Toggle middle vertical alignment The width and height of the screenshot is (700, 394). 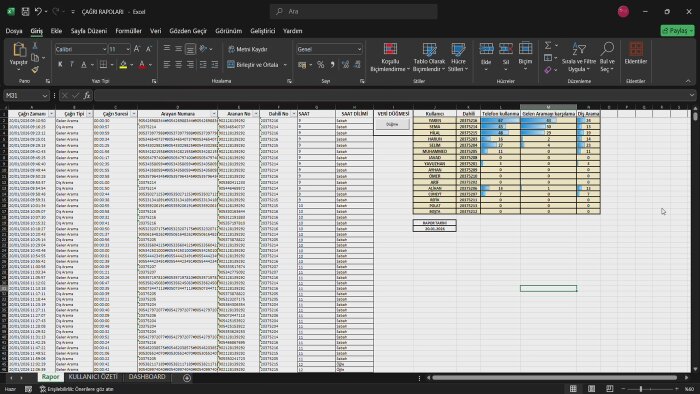pyautogui.click(x=179, y=49)
